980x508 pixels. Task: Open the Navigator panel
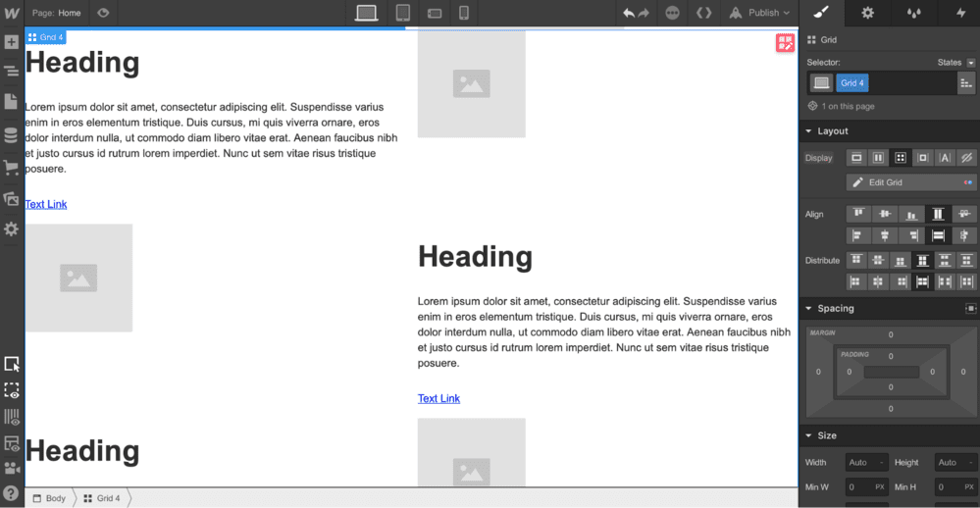click(x=11, y=72)
